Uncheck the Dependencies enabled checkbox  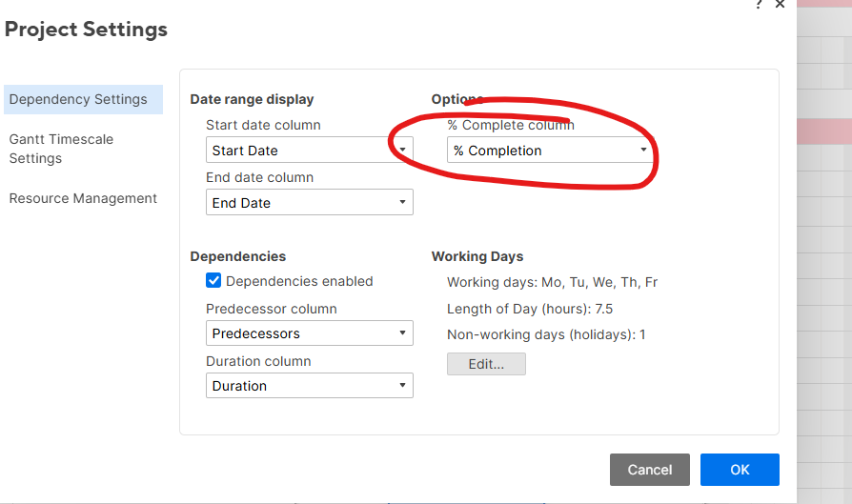[x=213, y=280]
